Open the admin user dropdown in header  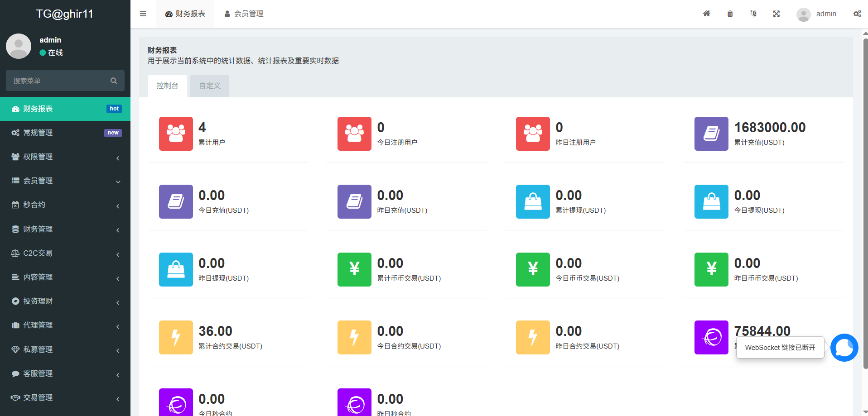817,14
